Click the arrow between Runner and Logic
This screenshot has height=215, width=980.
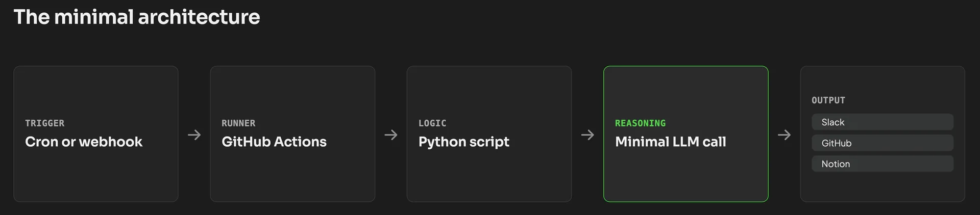point(391,135)
